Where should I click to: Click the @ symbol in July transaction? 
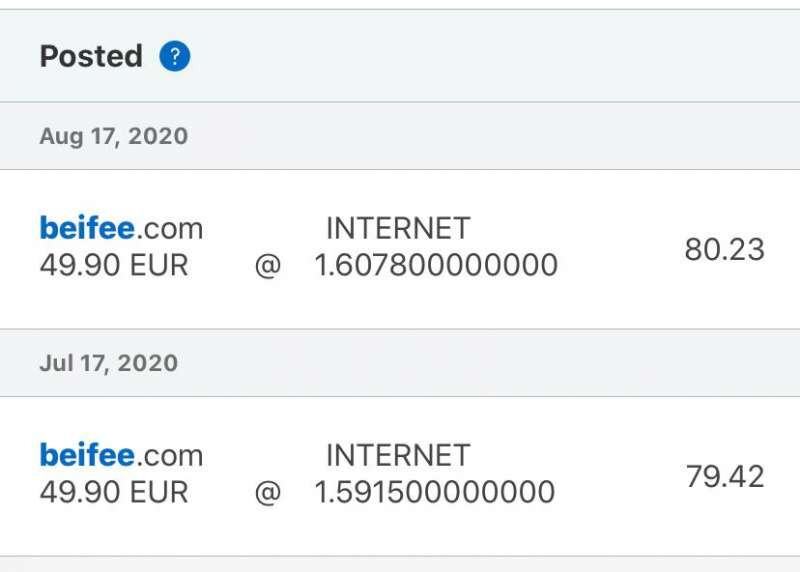pyautogui.click(x=268, y=493)
